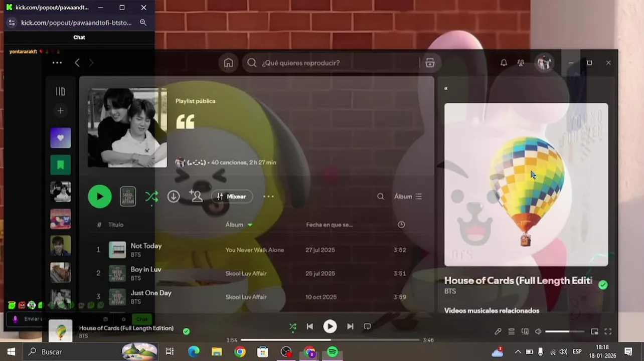
Task: Open the Windows Start menu
Action: pos(11,352)
